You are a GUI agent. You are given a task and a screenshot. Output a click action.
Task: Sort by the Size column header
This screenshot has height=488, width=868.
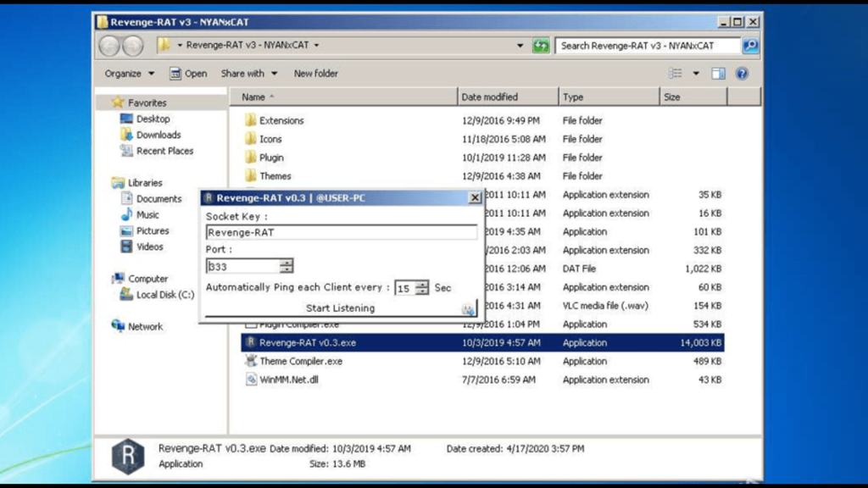[x=693, y=97]
